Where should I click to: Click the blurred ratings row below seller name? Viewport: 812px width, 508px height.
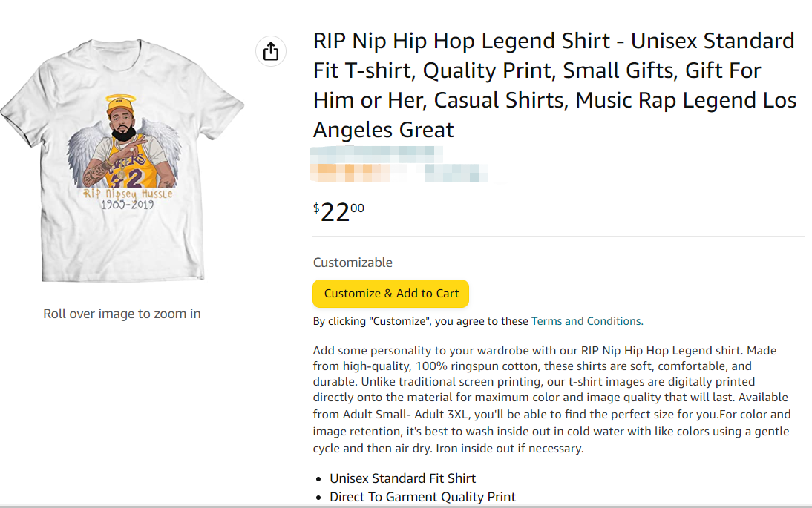pyautogui.click(x=401, y=174)
